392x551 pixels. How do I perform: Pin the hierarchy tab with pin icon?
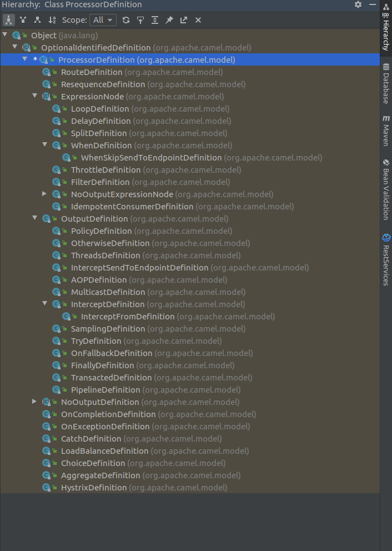169,20
